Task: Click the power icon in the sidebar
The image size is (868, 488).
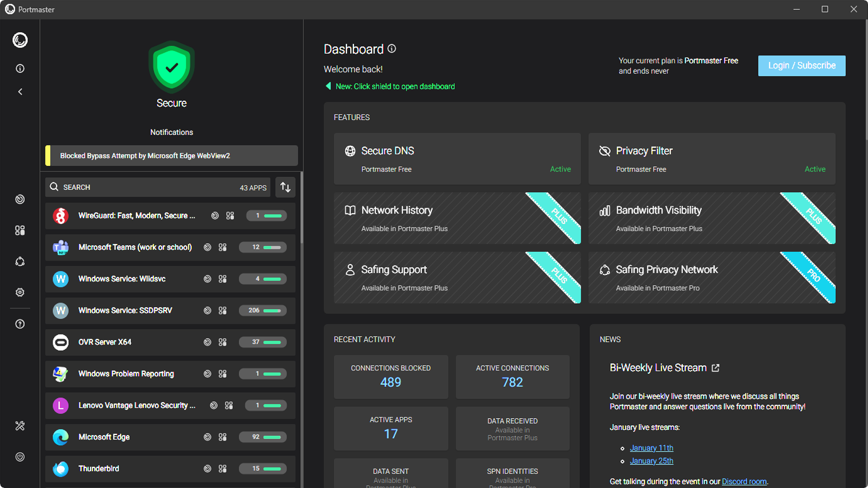Action: point(20,457)
